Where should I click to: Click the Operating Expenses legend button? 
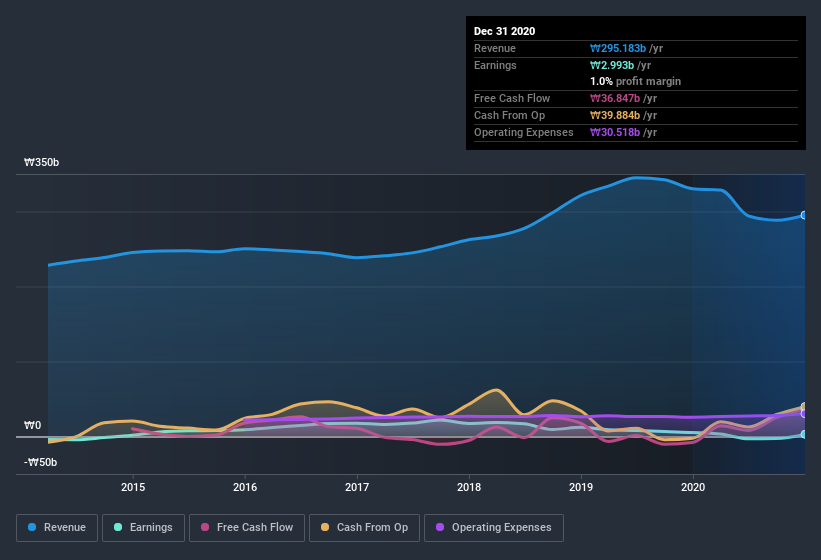(494, 527)
